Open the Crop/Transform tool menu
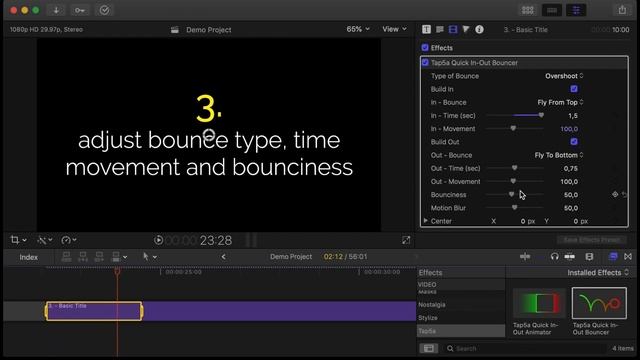Screen dimensions: 640x360 pos(18,240)
